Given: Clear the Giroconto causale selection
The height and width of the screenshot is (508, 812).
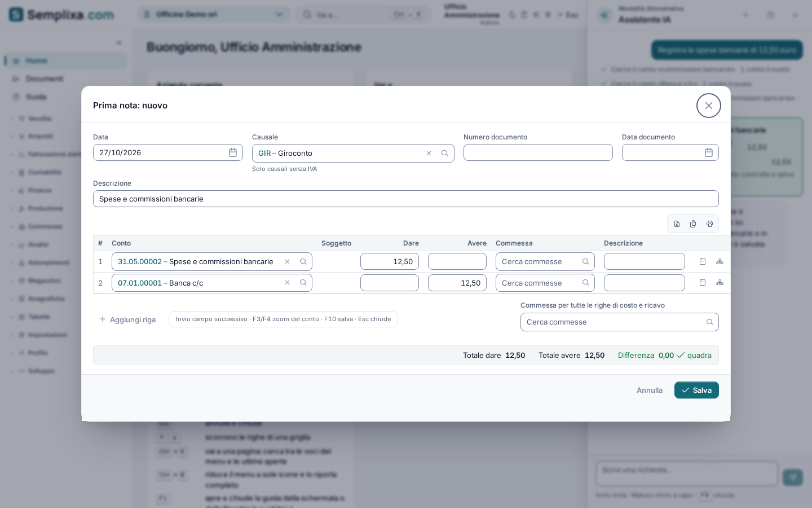Looking at the screenshot, I should pyautogui.click(x=429, y=153).
